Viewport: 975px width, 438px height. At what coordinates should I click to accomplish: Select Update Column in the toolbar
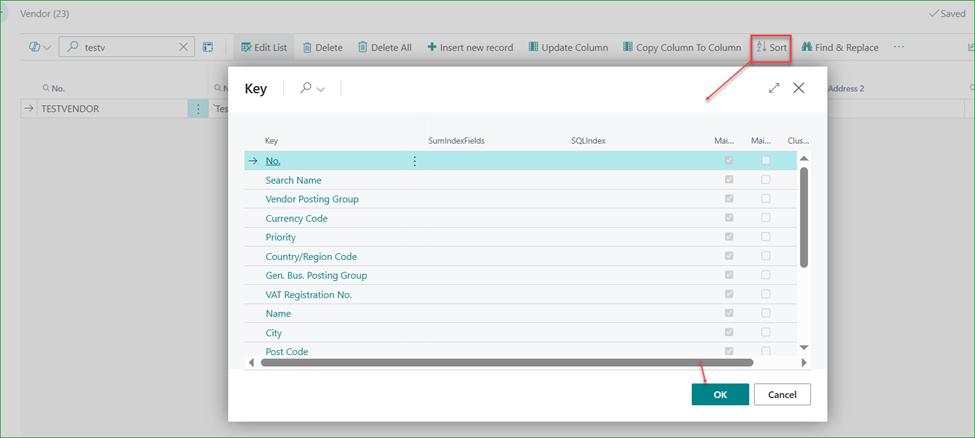tap(568, 47)
